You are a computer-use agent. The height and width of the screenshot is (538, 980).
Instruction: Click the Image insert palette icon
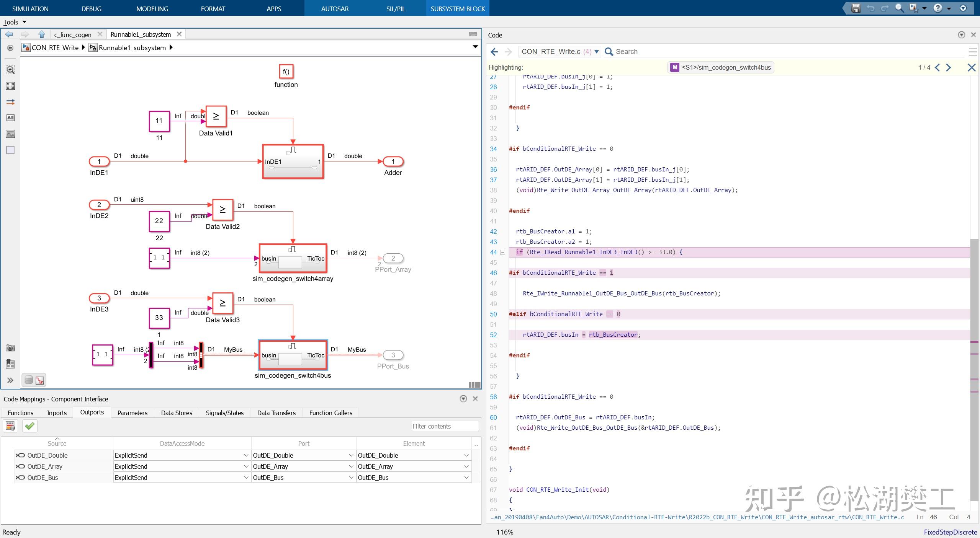tap(10, 134)
